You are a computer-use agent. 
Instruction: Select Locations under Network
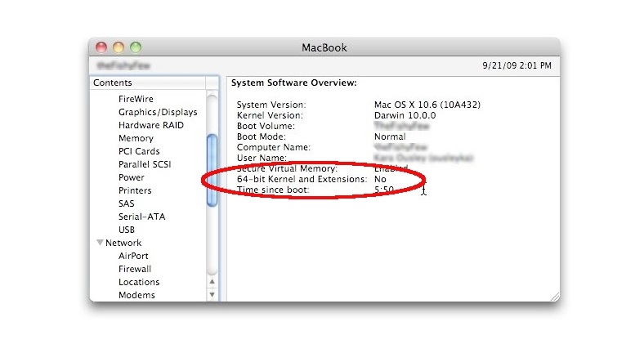tap(139, 282)
